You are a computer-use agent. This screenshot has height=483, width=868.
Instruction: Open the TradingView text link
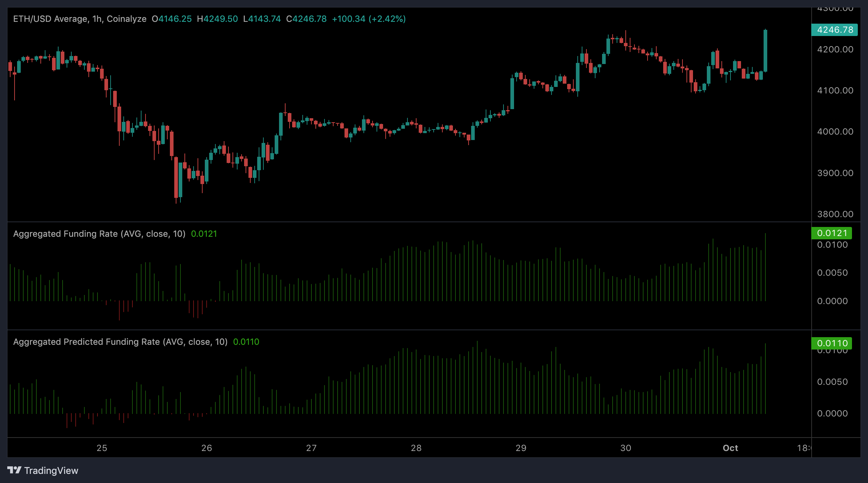tap(51, 471)
